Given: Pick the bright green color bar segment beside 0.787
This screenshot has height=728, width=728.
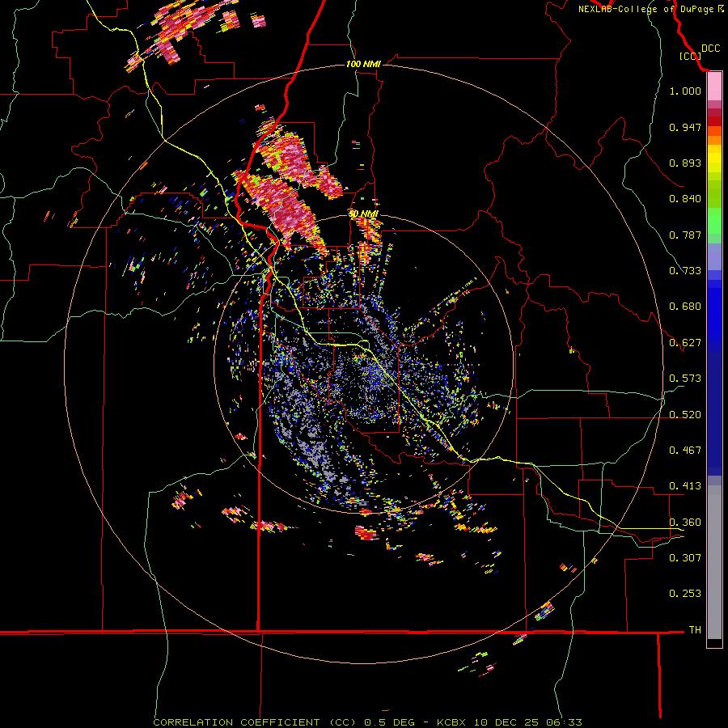Looking at the screenshot, I should [x=714, y=226].
